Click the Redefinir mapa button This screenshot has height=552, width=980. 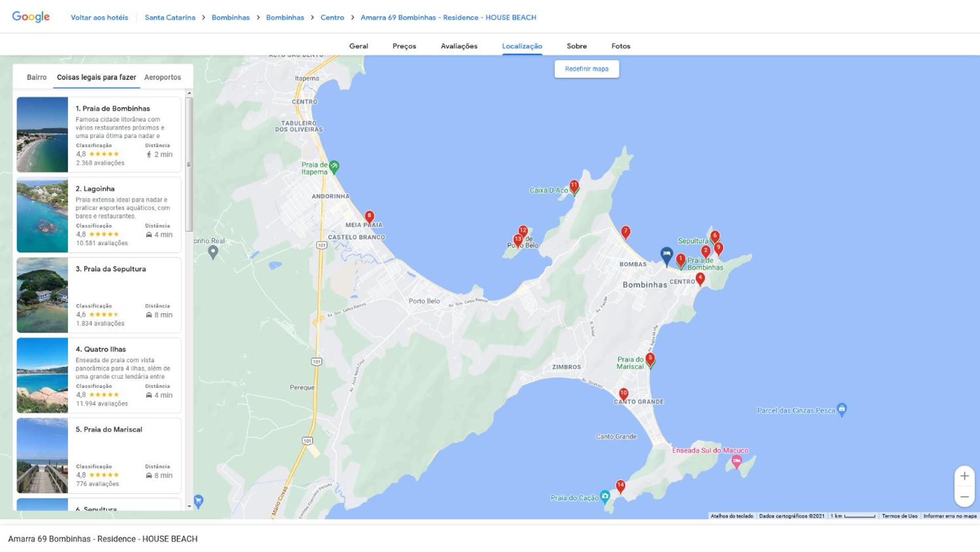coord(586,69)
